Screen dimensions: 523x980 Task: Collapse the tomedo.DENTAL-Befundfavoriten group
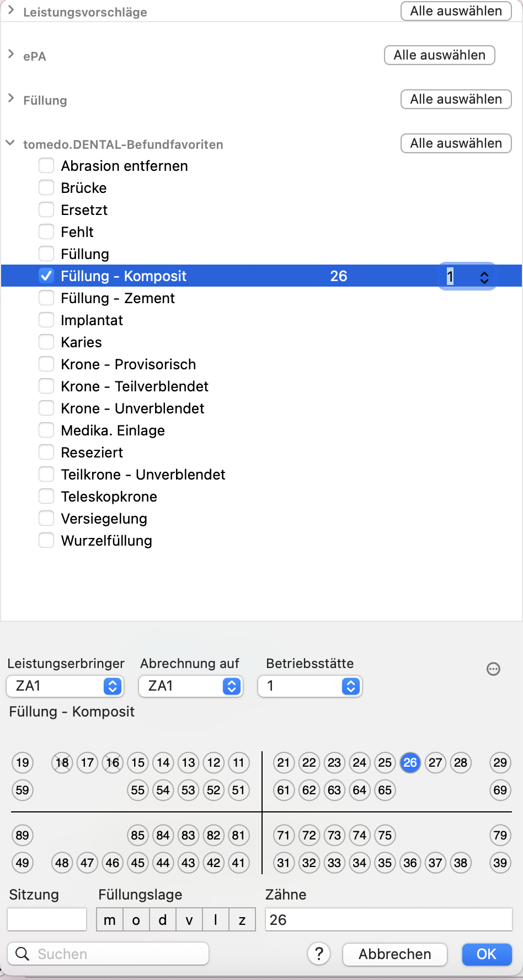point(10,143)
